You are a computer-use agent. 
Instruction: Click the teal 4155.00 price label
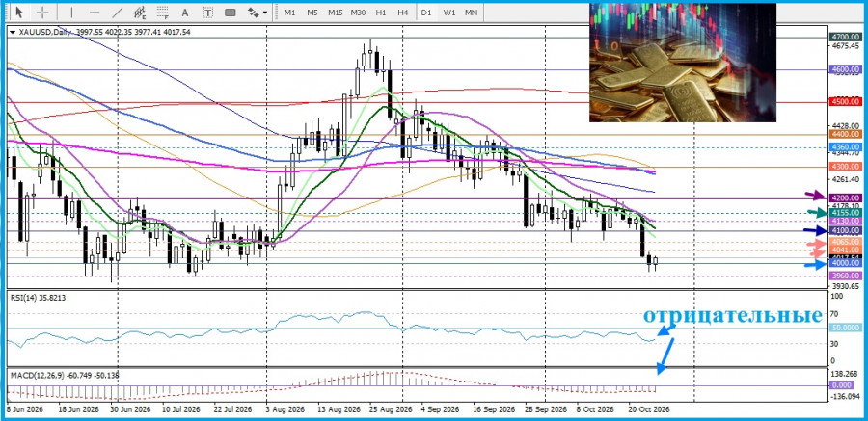(845, 213)
